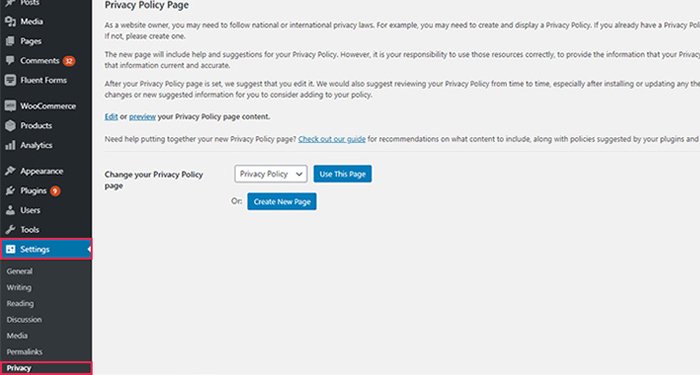Click the WooCommerce icon
The image size is (700, 375).
(x=10, y=106)
